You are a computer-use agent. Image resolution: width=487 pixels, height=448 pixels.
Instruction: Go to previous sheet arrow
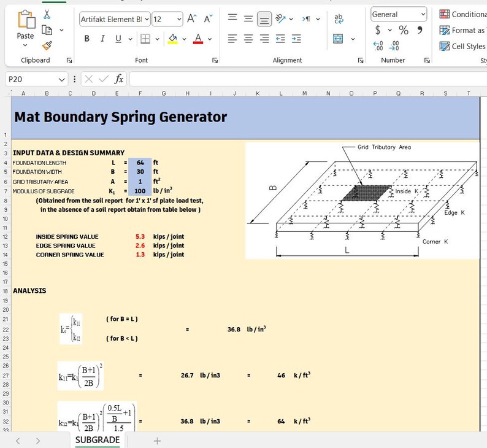(18, 441)
